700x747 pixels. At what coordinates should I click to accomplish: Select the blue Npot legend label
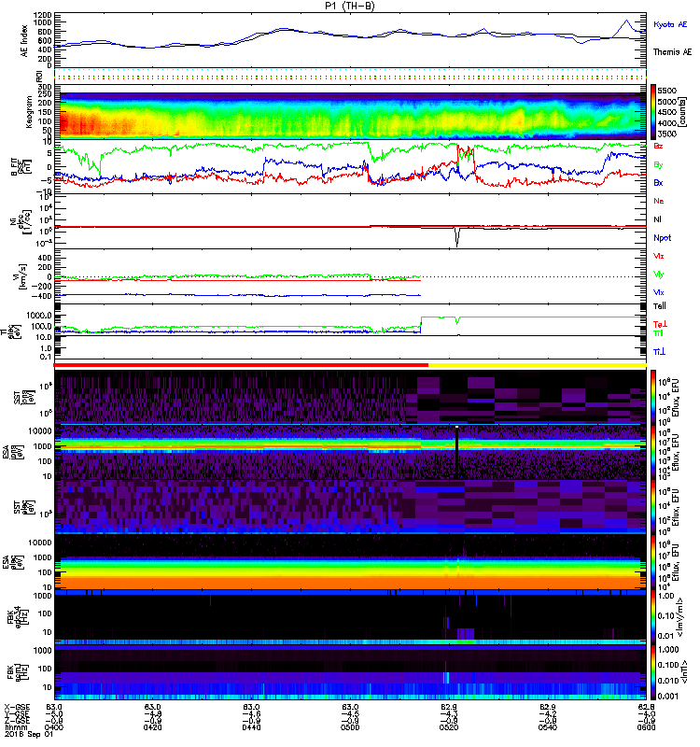pos(663,238)
